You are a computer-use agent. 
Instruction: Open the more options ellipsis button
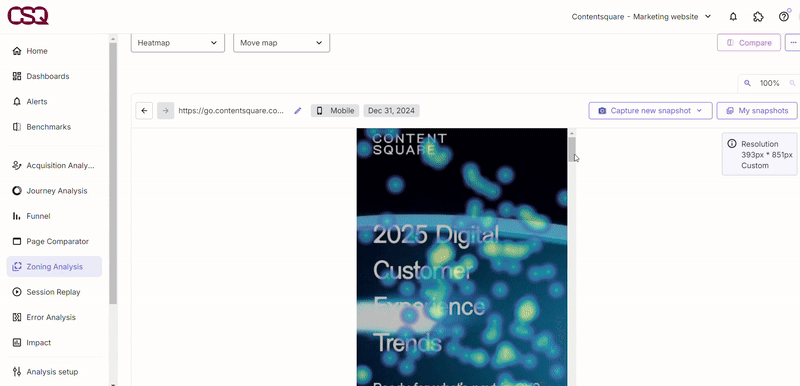793,43
